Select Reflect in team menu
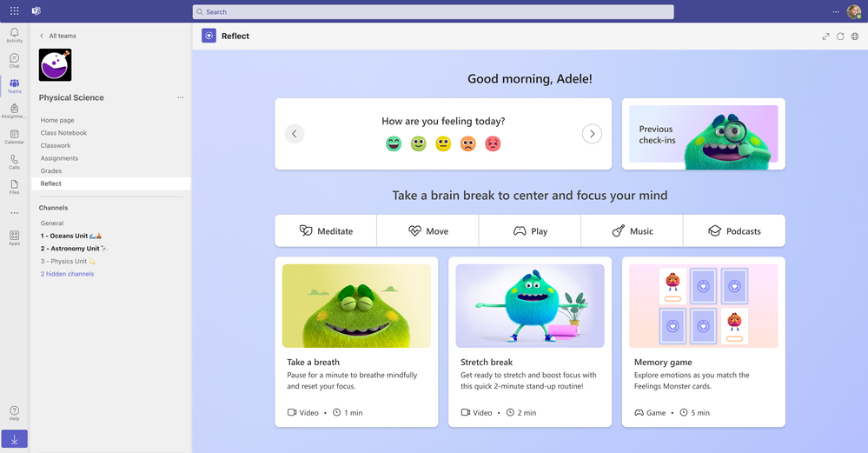The image size is (868, 453). tap(111, 183)
